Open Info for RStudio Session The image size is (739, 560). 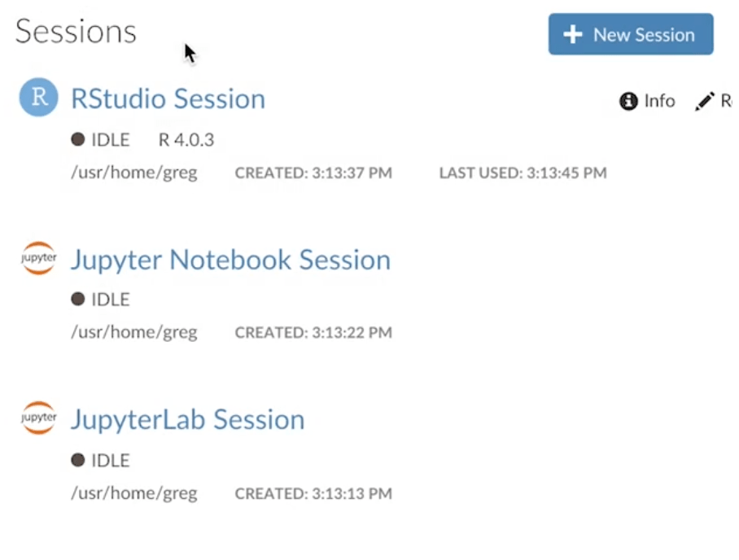click(x=646, y=101)
